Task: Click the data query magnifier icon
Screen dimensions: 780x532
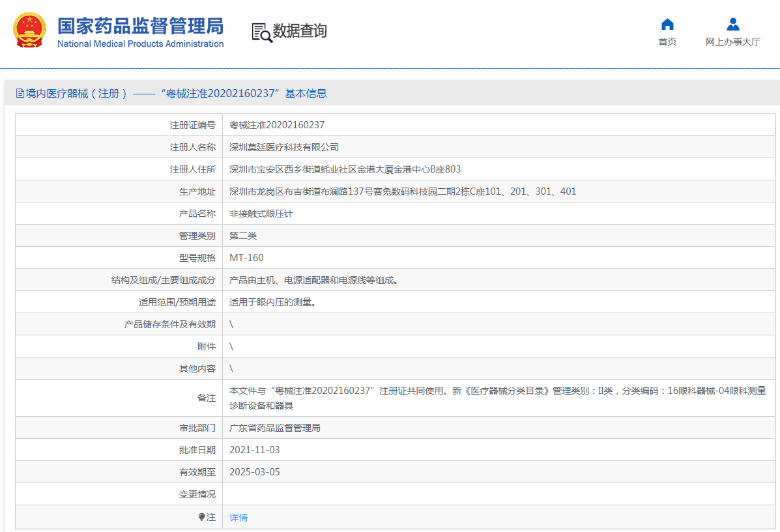Action: pos(262,33)
